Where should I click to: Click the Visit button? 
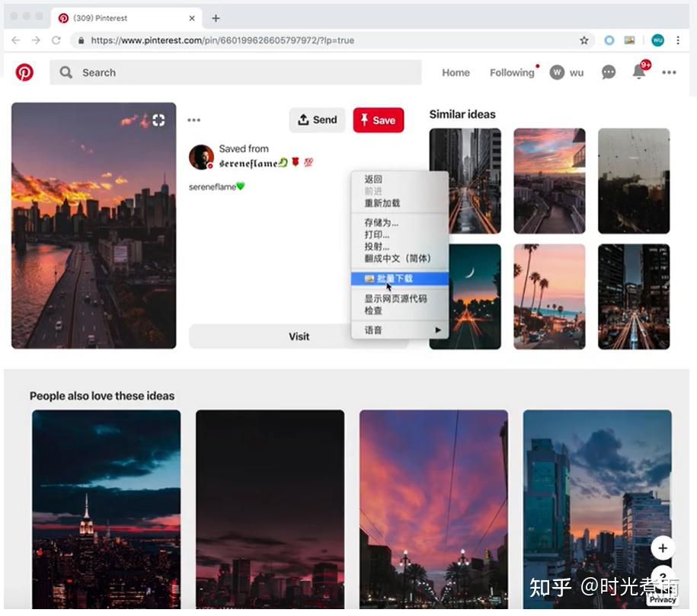[x=299, y=336]
